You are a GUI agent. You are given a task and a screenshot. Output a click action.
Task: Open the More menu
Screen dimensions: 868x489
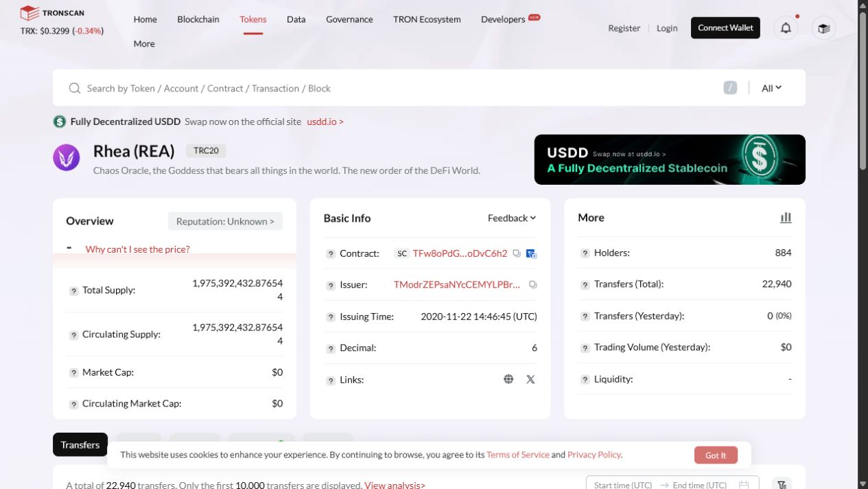(144, 43)
